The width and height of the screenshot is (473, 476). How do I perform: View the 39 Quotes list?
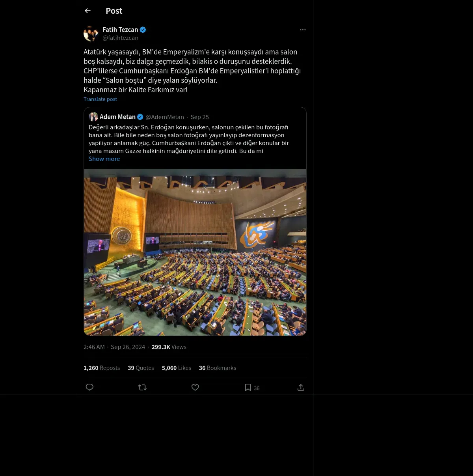(x=141, y=368)
